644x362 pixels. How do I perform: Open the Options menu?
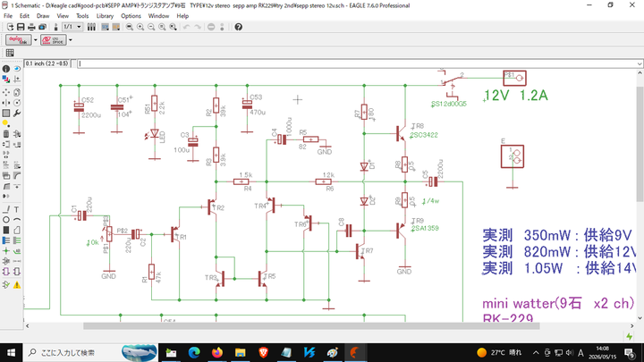point(131,16)
